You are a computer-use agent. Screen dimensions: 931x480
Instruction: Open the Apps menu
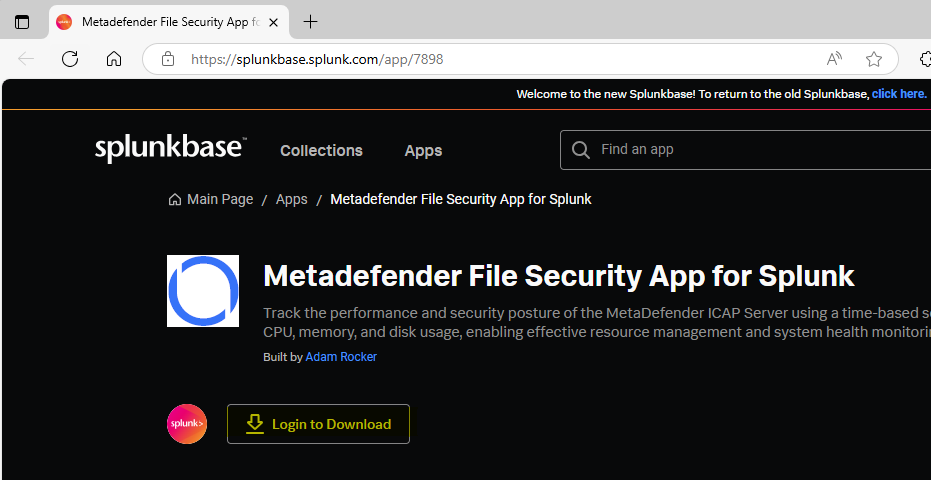(423, 150)
